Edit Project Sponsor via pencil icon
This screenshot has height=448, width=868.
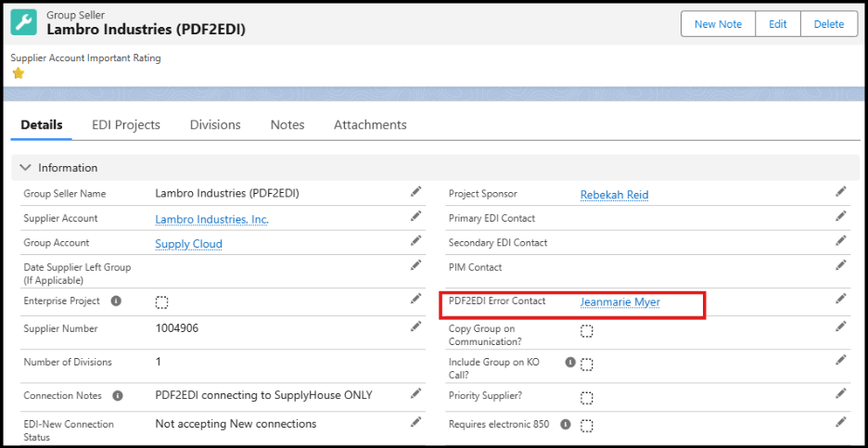click(841, 192)
